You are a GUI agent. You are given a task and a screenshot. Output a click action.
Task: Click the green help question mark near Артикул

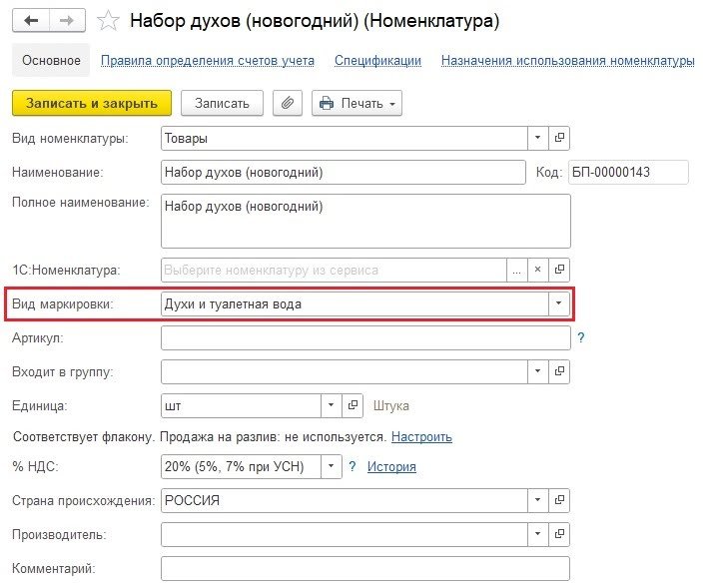[580, 338]
